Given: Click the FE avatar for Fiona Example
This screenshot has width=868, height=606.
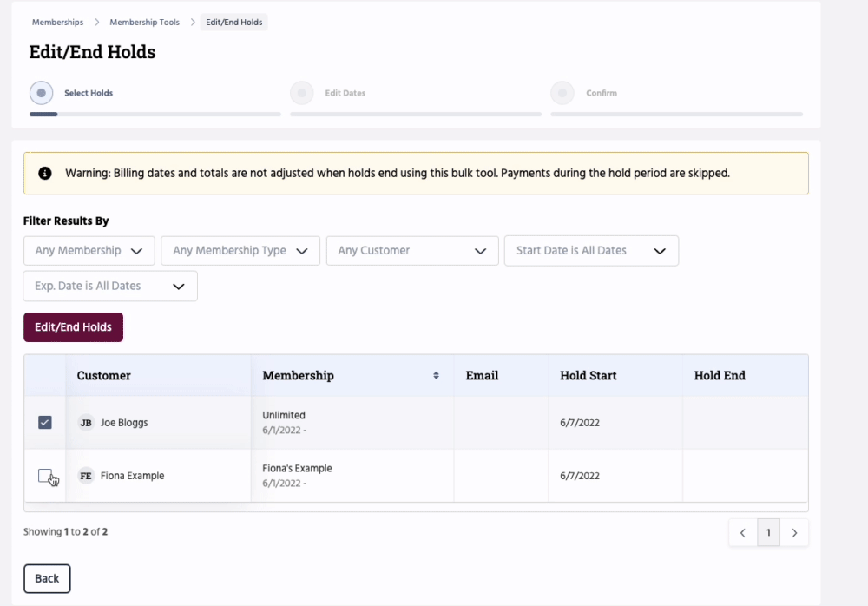Looking at the screenshot, I should point(86,476).
